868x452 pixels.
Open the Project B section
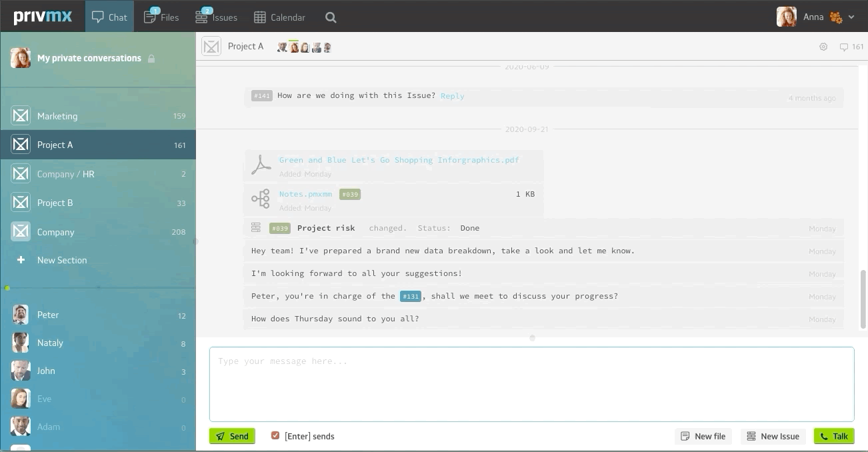coord(98,203)
